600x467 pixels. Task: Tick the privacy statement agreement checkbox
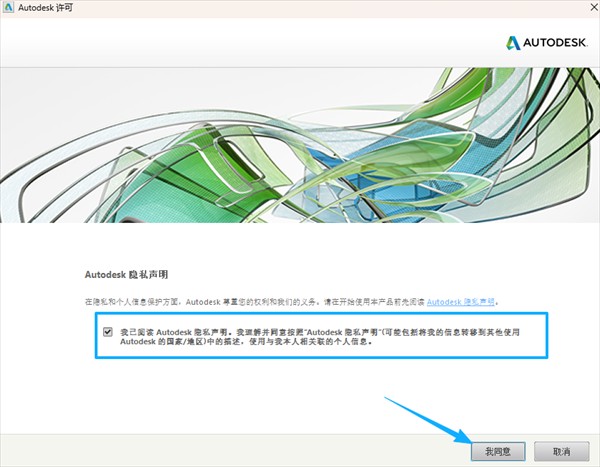108,331
